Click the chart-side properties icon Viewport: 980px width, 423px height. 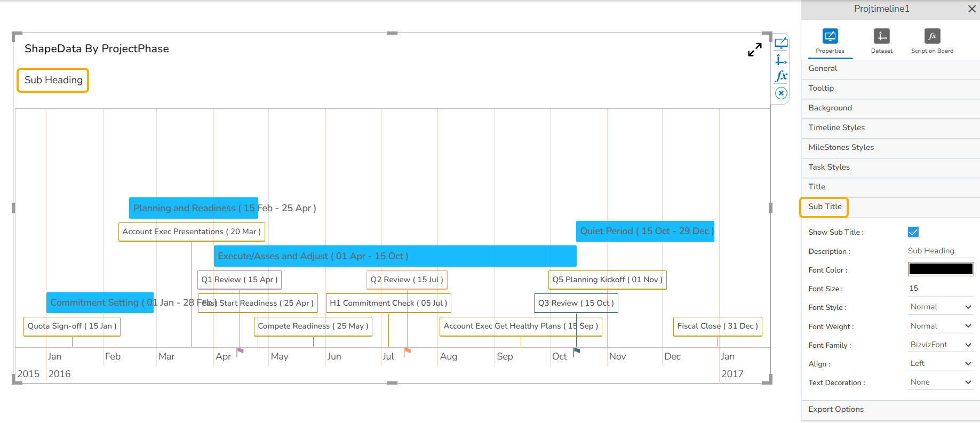781,43
